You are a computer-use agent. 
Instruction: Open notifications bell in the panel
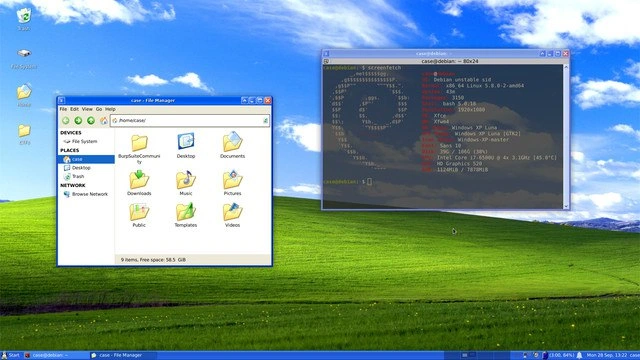[579, 356]
